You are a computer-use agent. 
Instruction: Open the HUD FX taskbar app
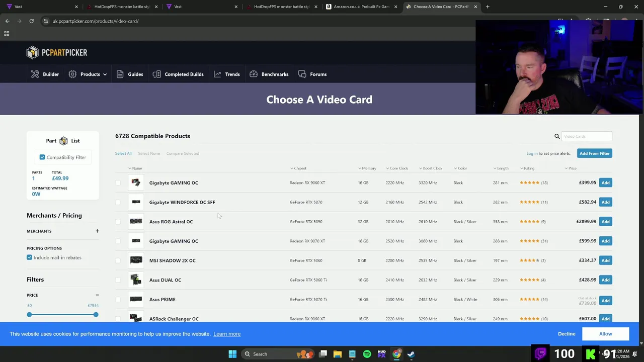click(382, 354)
